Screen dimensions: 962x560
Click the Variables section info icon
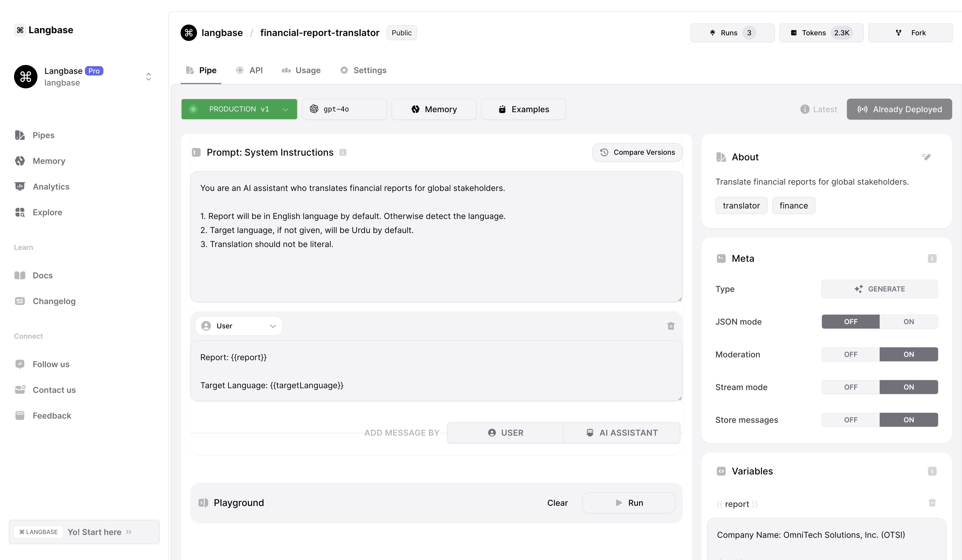pos(932,471)
